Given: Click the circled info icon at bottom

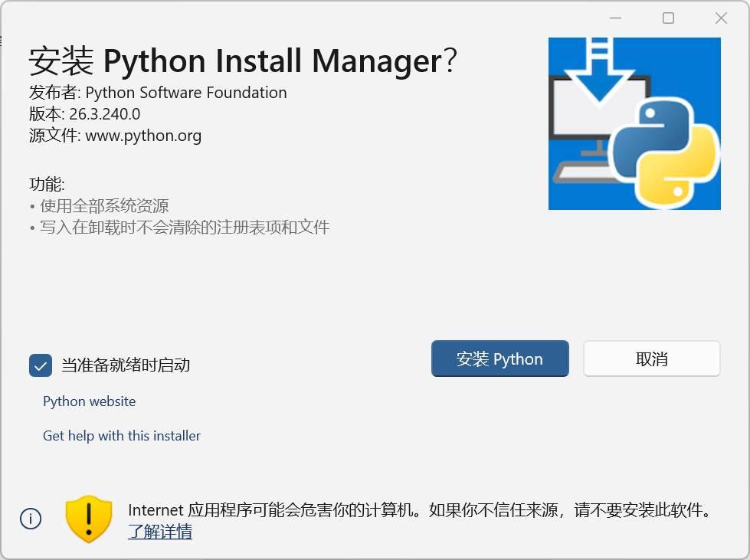Looking at the screenshot, I should (x=31, y=519).
